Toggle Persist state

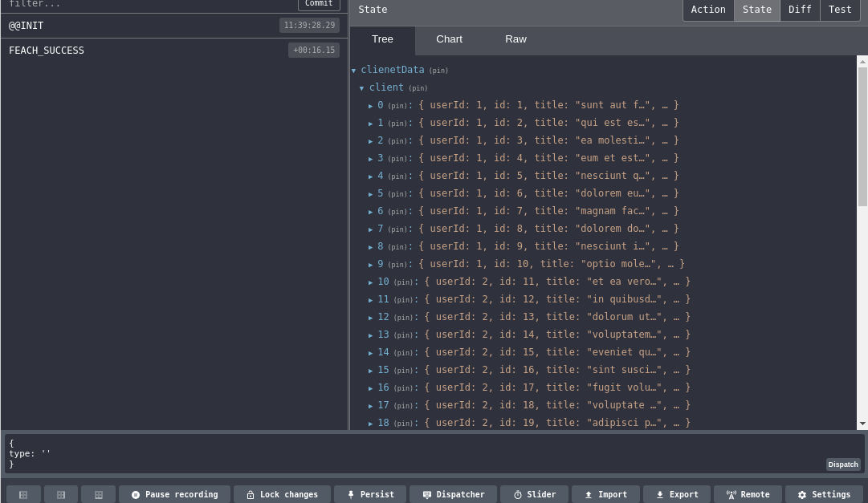[369, 494]
